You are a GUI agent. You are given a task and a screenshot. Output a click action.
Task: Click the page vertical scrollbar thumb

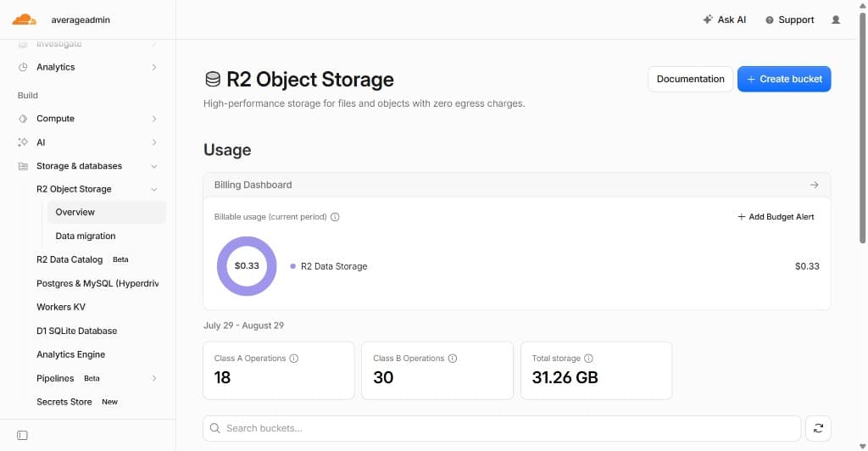[x=862, y=127]
